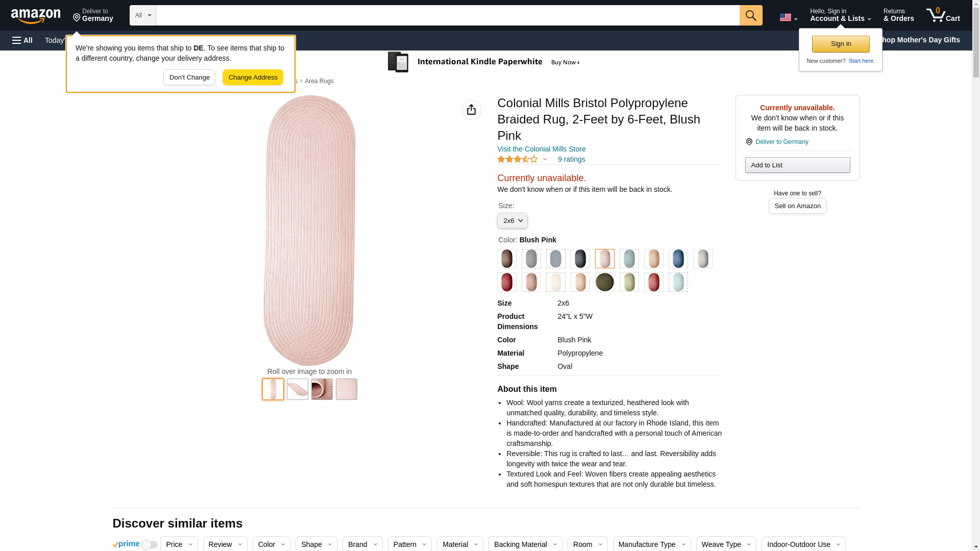Select the navy blue color swatch
The width and height of the screenshot is (980, 551).
[580, 259]
